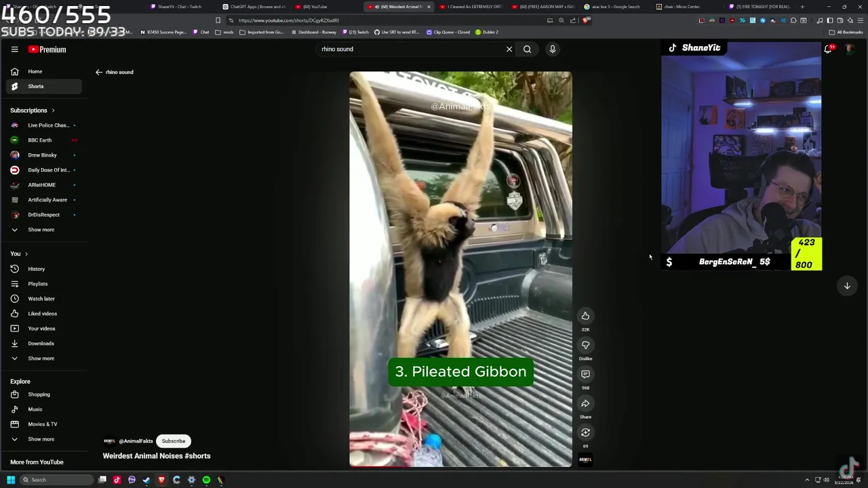868x488 pixels.
Task: Open Liked videos in the sidebar
Action: pyautogui.click(x=44, y=314)
